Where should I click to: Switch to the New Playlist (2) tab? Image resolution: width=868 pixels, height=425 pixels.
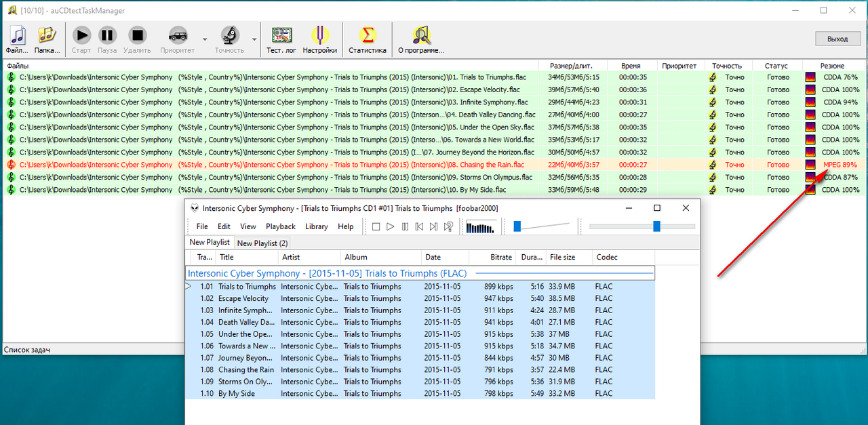(262, 243)
